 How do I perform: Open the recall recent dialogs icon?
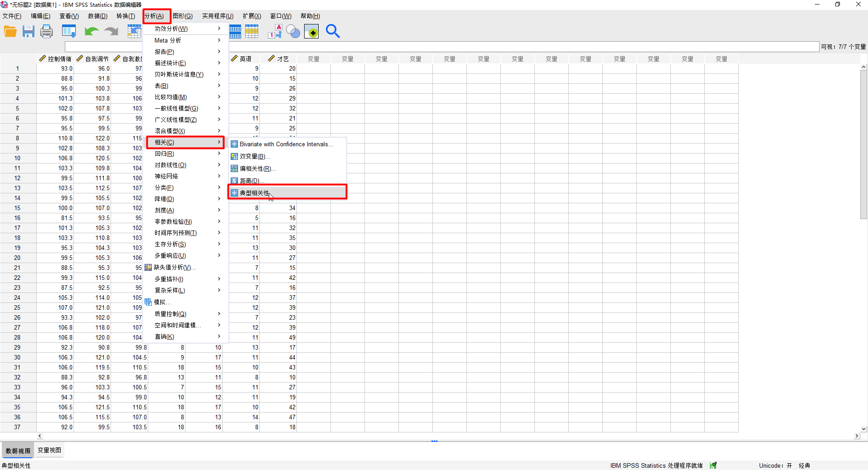tap(69, 31)
